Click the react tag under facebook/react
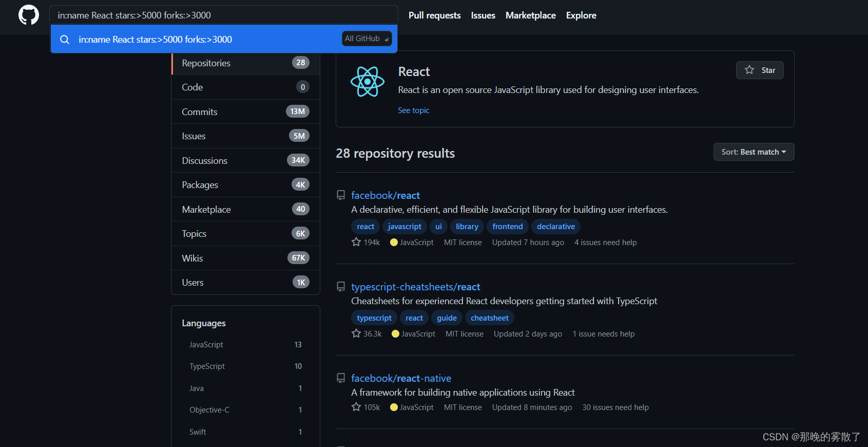Viewport: 868px width, 447px height. point(365,227)
